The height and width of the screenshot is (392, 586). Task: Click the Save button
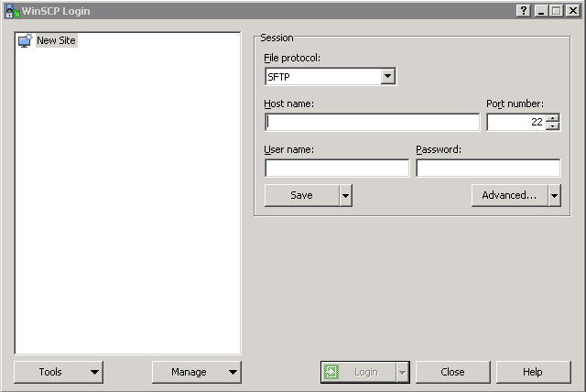point(302,195)
